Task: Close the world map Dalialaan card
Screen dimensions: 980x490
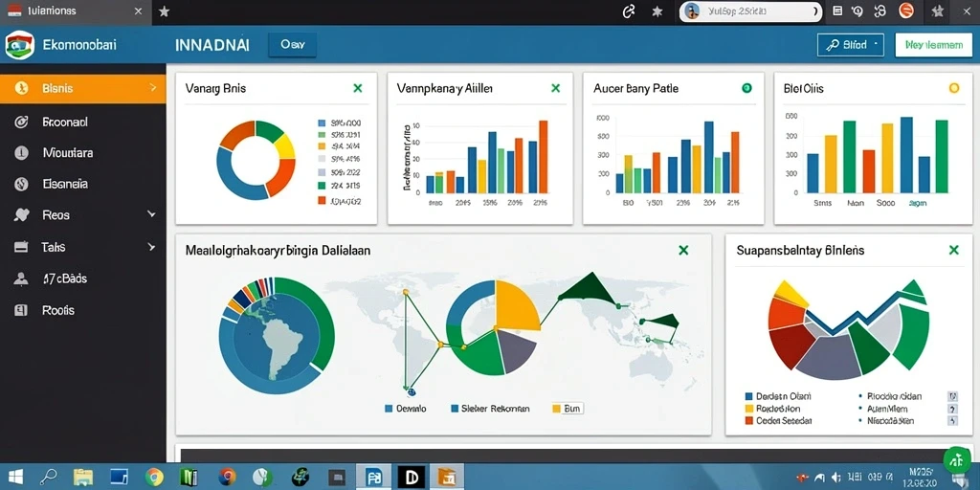Action: [683, 251]
